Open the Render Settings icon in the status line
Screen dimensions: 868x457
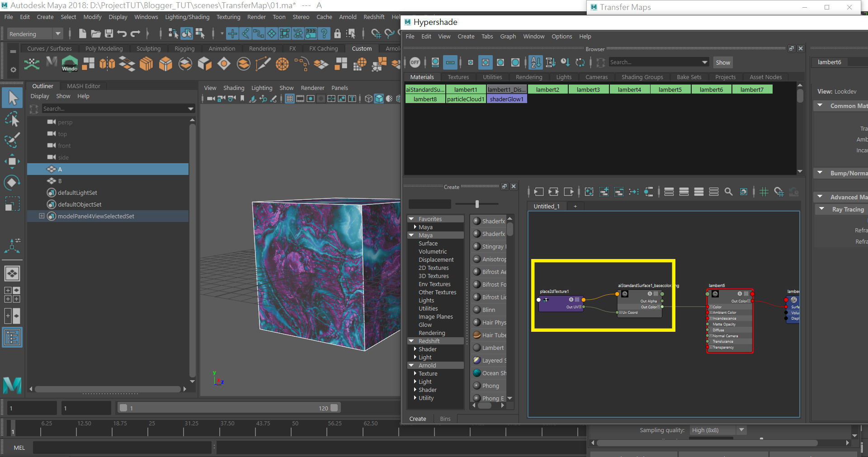[400, 34]
